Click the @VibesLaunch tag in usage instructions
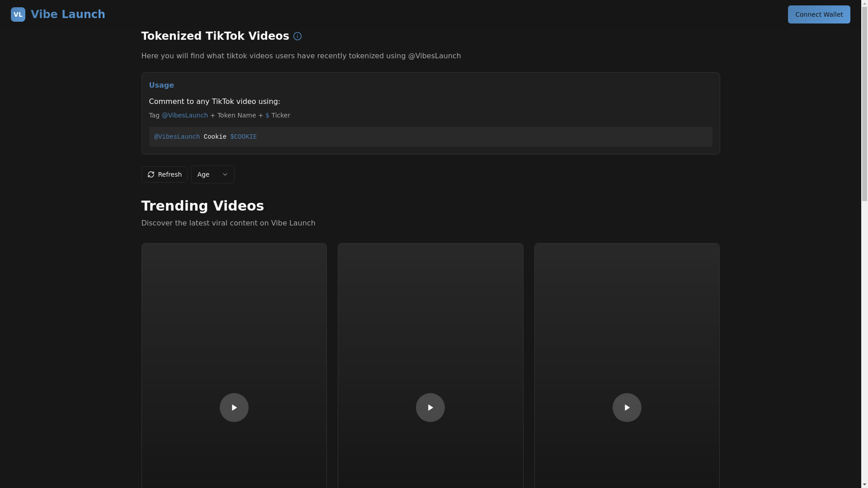The width and height of the screenshot is (868, 488). pos(185,115)
